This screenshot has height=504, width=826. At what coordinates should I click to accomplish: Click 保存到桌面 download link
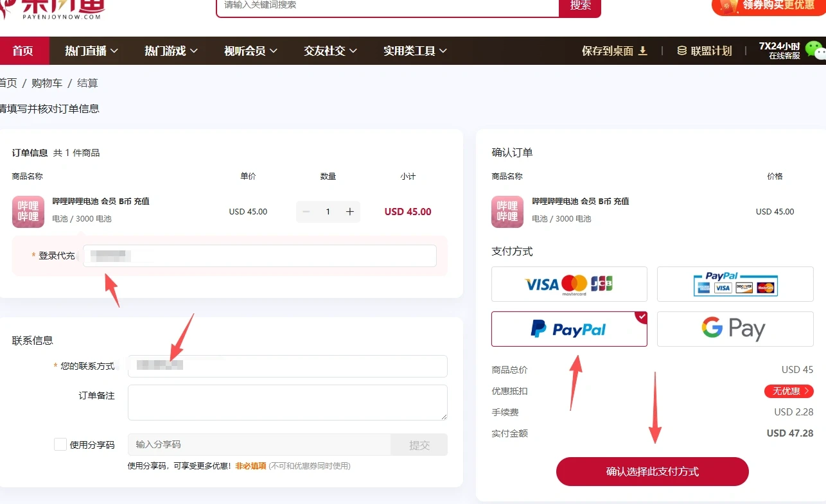pyautogui.click(x=614, y=51)
